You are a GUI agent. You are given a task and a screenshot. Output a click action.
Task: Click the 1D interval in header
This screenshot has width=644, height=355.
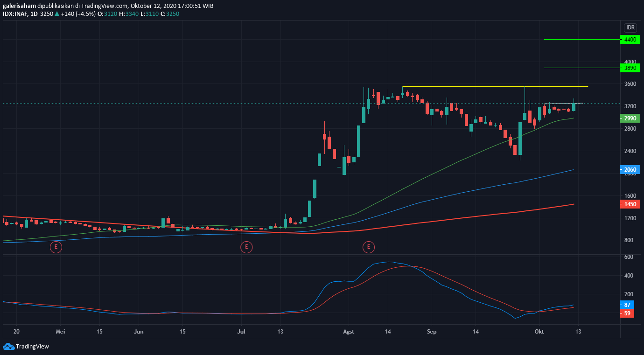tap(34, 14)
